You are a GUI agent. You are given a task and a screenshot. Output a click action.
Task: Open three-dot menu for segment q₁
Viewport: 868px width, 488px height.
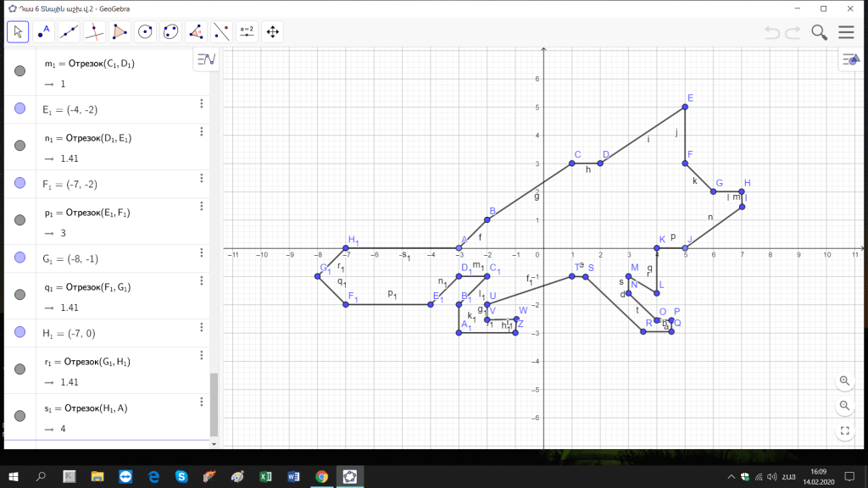click(x=202, y=280)
